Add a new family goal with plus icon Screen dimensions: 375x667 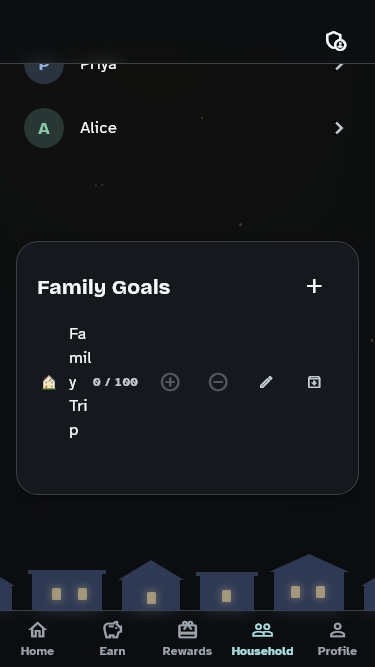pos(314,286)
